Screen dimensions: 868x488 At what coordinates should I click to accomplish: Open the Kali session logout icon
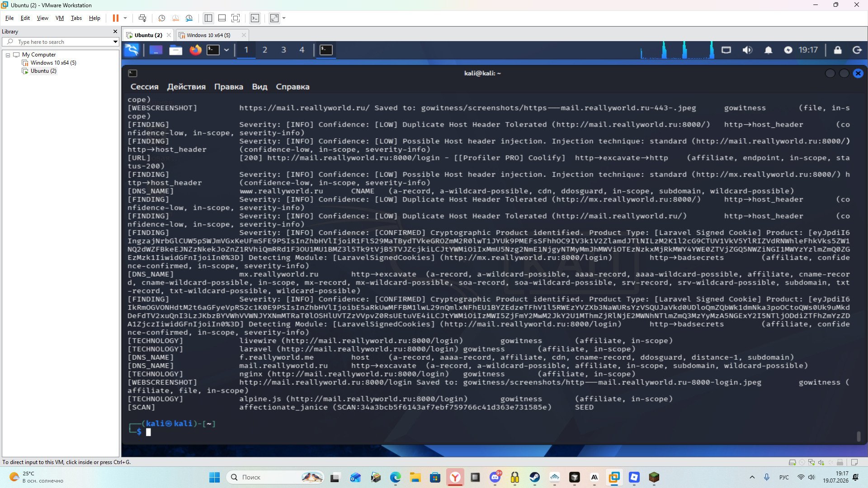pyautogui.click(x=857, y=50)
